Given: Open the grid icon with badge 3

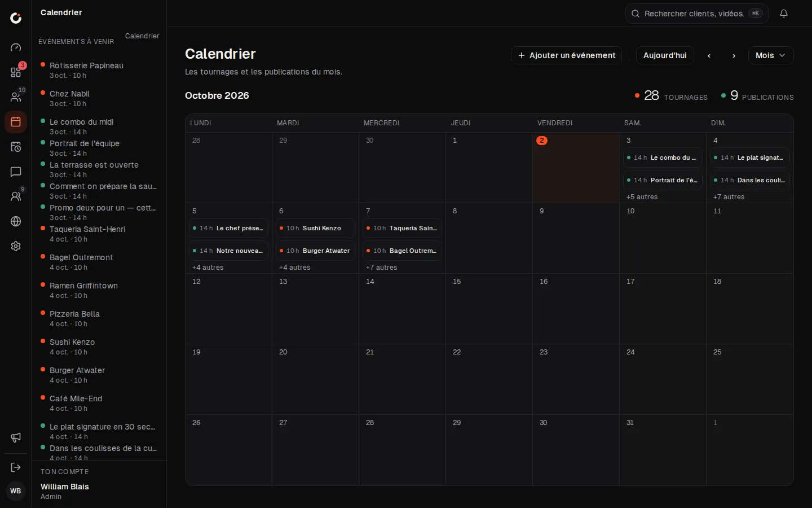Looking at the screenshot, I should coord(16,72).
